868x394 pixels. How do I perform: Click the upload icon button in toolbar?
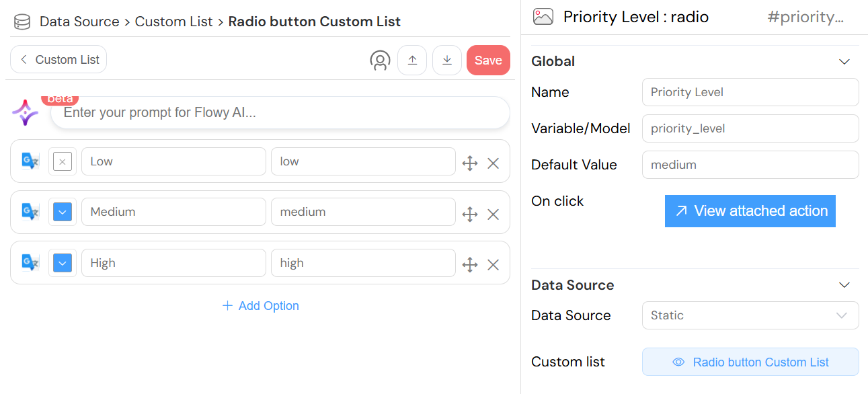[x=412, y=60]
